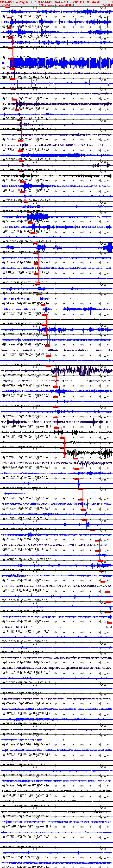This screenshot has height=868, width=113.
Task: Select the UW STAR EHZ trace label
Action: pos(26,508)
